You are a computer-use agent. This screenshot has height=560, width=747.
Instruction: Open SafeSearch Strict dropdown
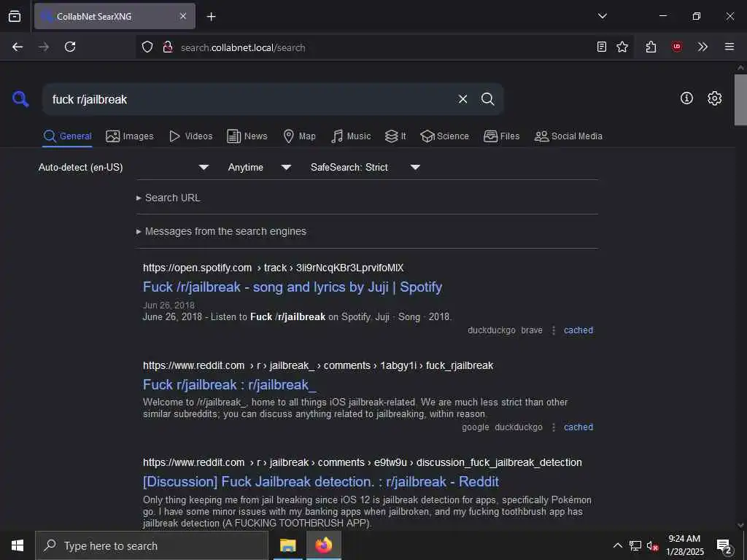tap(365, 167)
